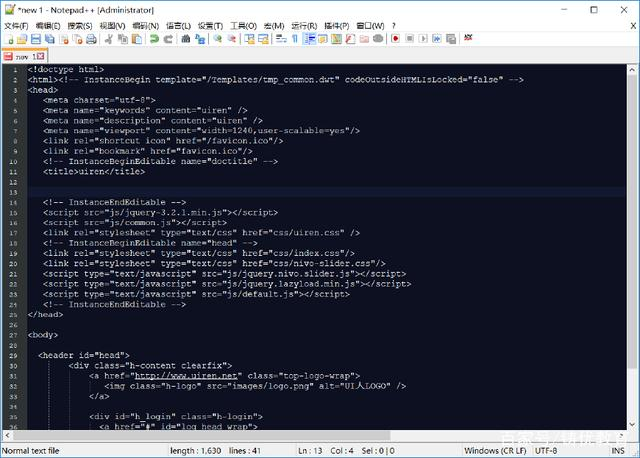Toggle Word Wrap toolbar button
This screenshot has height=458, width=640.
tap(281, 39)
